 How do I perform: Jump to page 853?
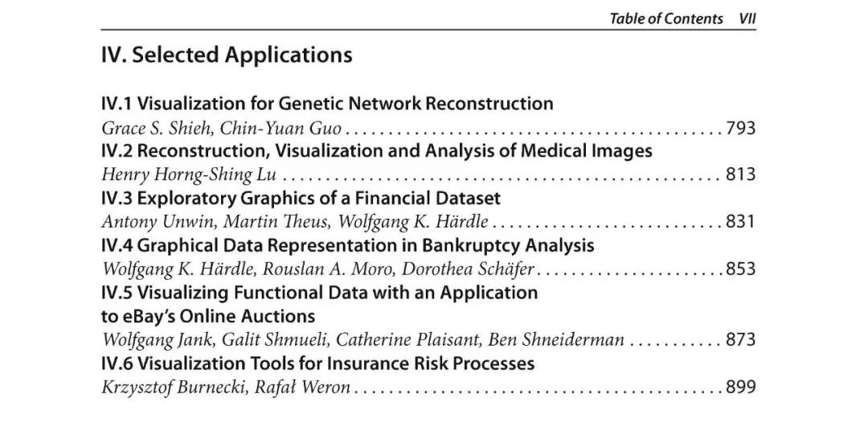[740, 269]
